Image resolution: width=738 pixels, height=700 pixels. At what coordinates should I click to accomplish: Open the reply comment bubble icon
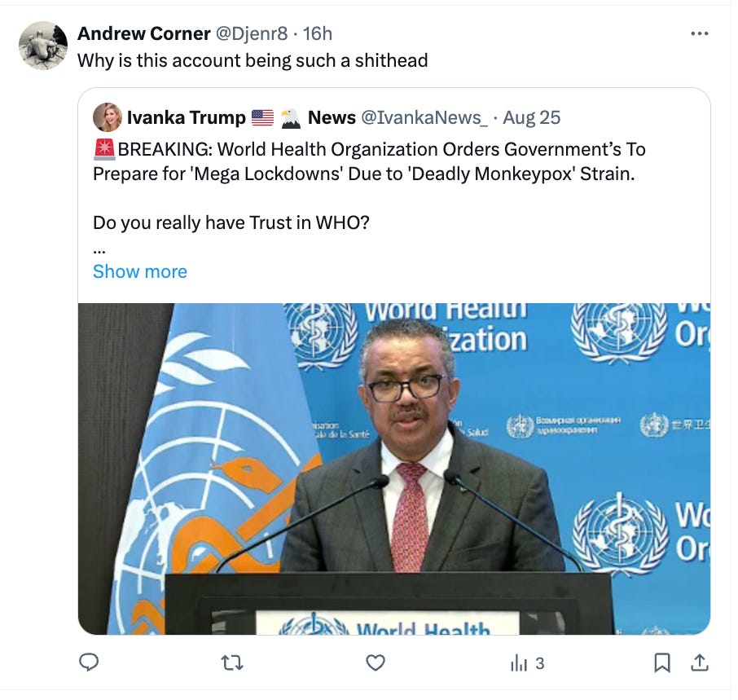[x=89, y=663]
